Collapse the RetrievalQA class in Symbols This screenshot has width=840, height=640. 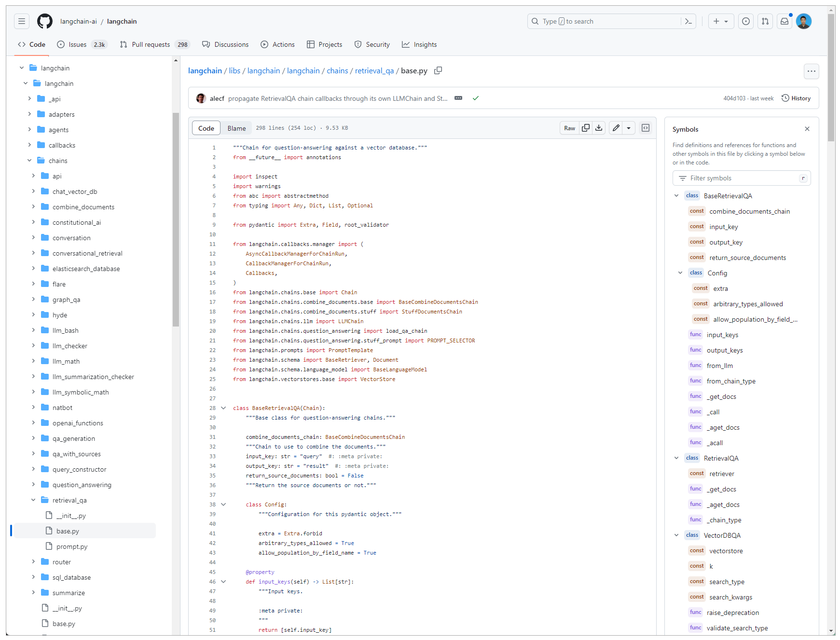pos(676,458)
